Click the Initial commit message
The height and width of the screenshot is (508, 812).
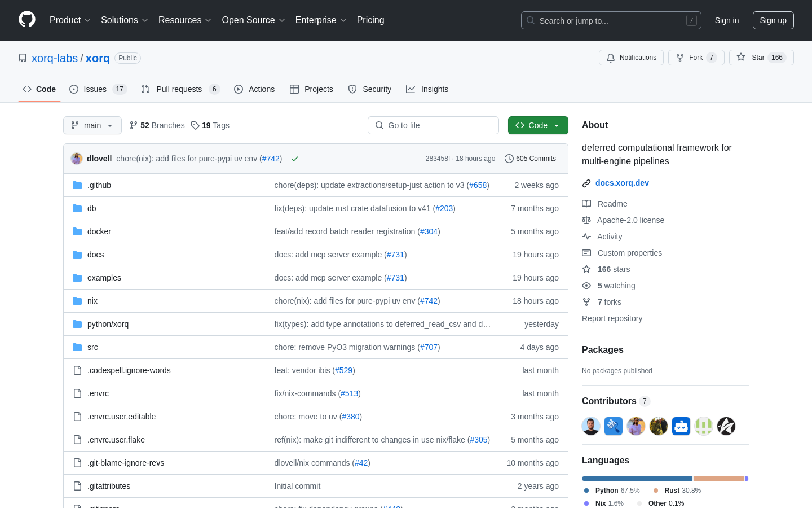(297, 486)
